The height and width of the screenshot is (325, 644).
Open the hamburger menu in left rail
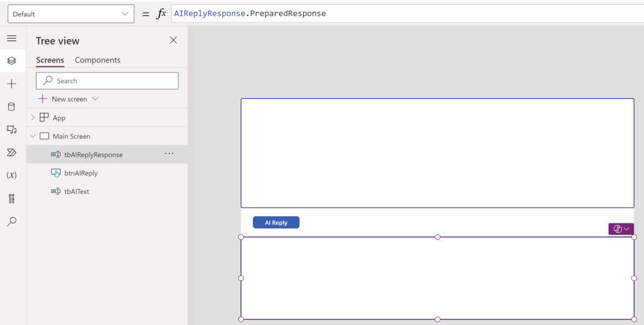[x=11, y=38]
